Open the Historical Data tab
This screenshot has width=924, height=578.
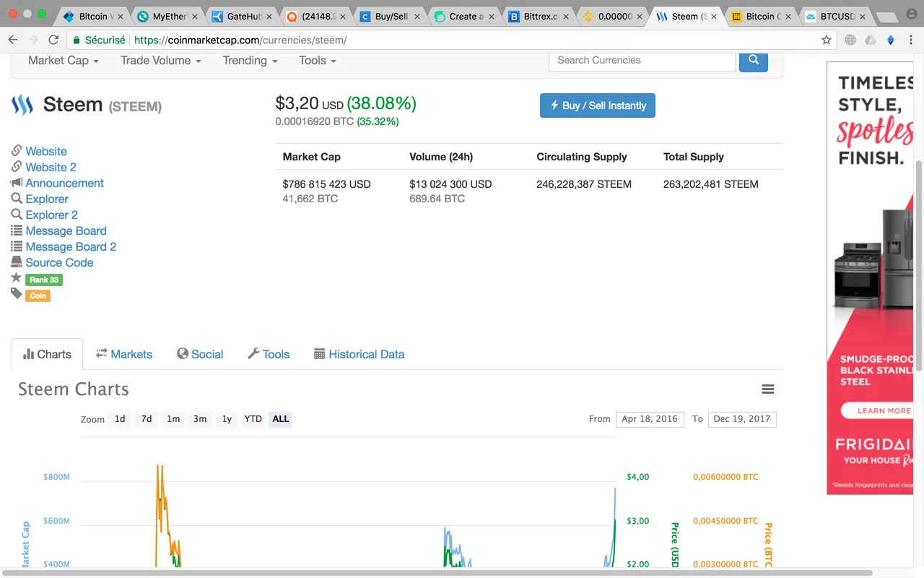coord(359,354)
